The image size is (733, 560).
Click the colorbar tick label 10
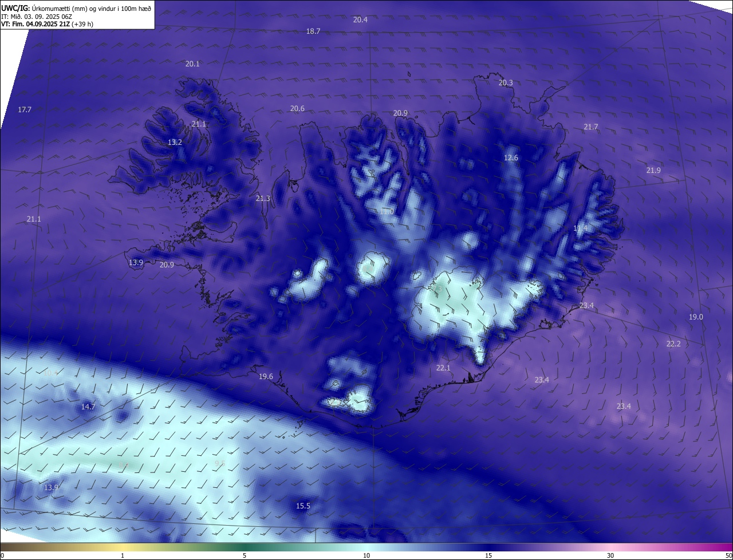(366, 555)
